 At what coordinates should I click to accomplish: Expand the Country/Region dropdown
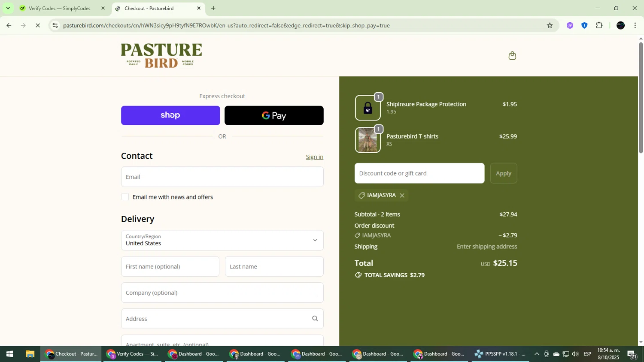point(222,240)
